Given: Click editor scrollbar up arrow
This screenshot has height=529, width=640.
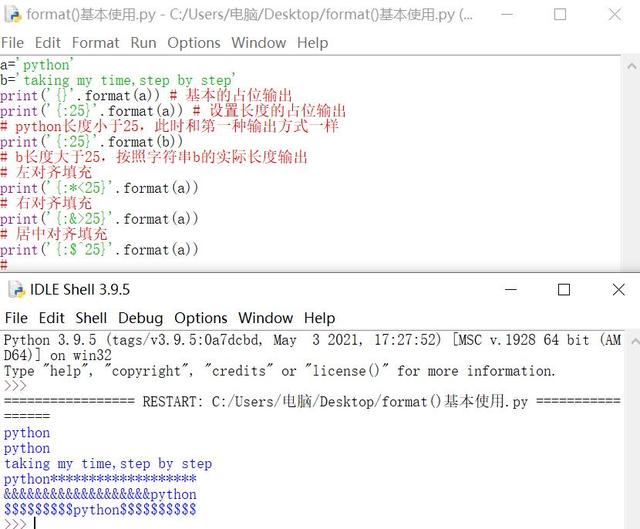Looking at the screenshot, I should [631, 66].
